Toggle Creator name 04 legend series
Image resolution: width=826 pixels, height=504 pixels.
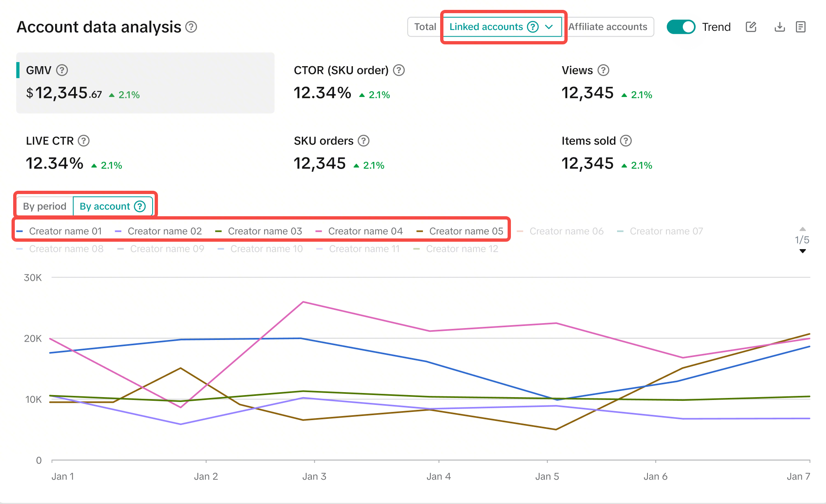click(365, 231)
